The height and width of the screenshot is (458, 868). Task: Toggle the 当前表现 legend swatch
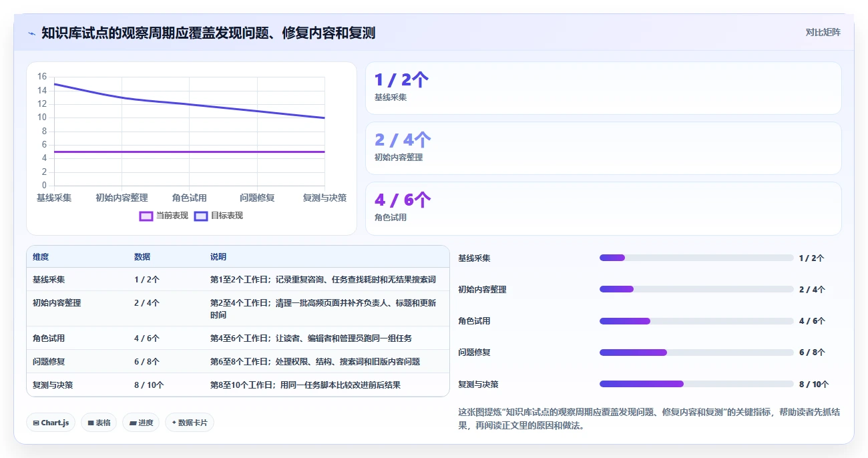(x=146, y=216)
